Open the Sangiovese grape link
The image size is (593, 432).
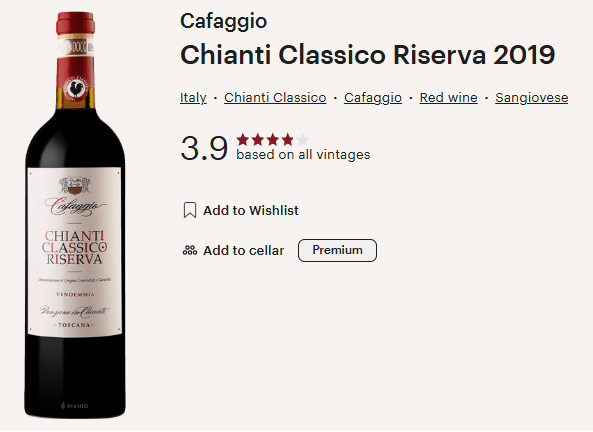click(x=532, y=98)
